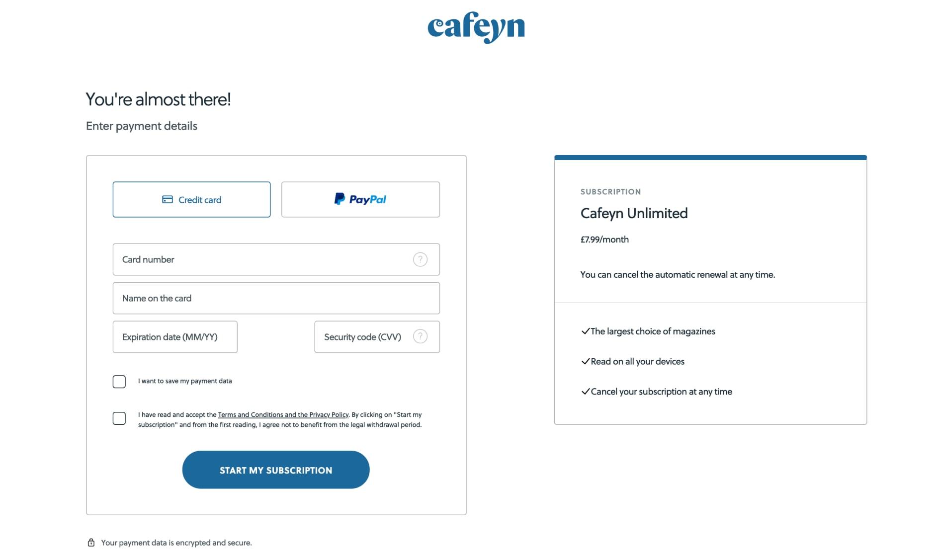Viewport: 939px width, 560px height.
Task: Click the CVV security code help icon
Action: pos(420,336)
